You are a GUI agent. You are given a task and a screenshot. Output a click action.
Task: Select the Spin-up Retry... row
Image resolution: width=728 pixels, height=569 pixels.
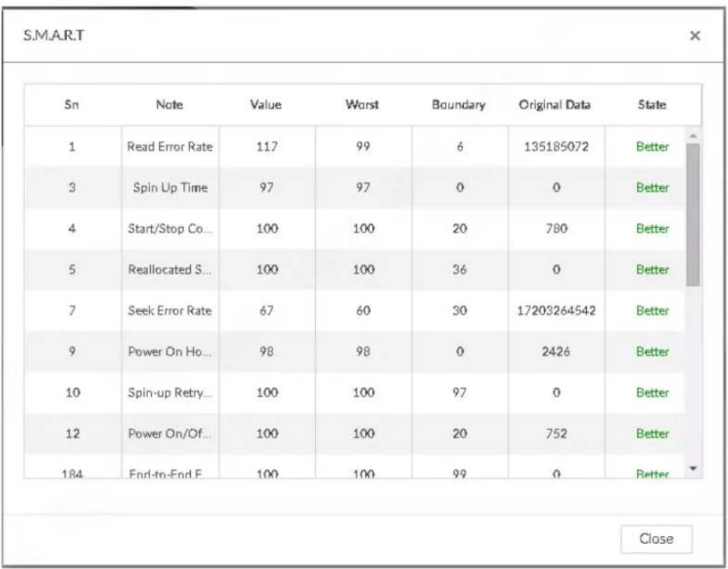355,392
